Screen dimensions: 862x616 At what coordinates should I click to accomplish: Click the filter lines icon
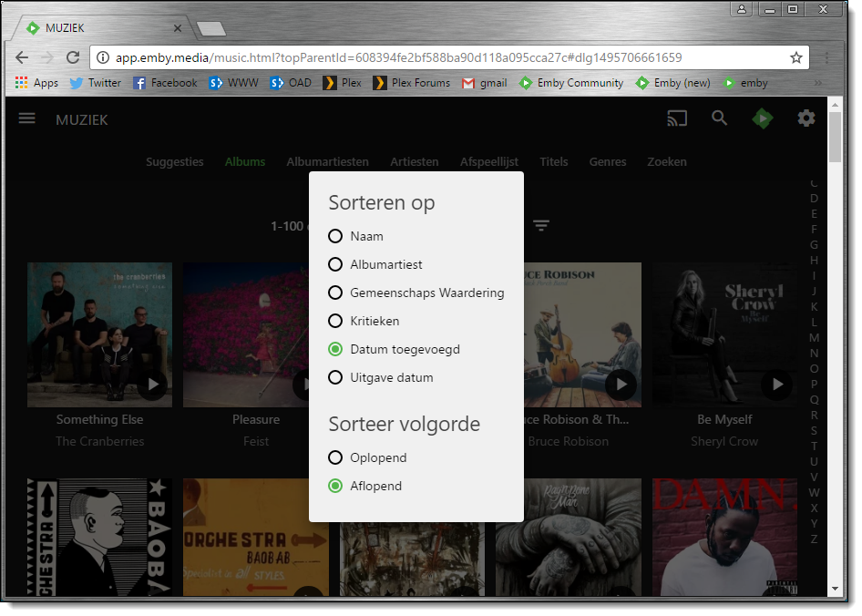541,225
